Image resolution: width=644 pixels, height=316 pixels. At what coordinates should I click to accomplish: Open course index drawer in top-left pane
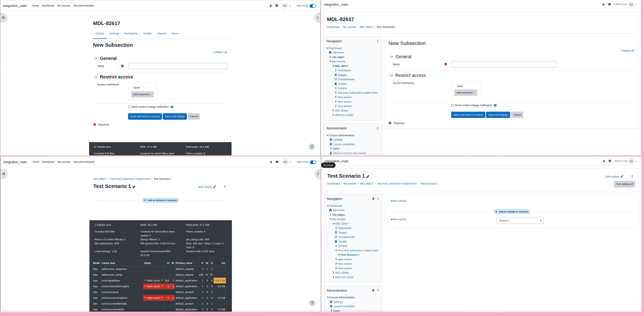(x=3, y=18)
